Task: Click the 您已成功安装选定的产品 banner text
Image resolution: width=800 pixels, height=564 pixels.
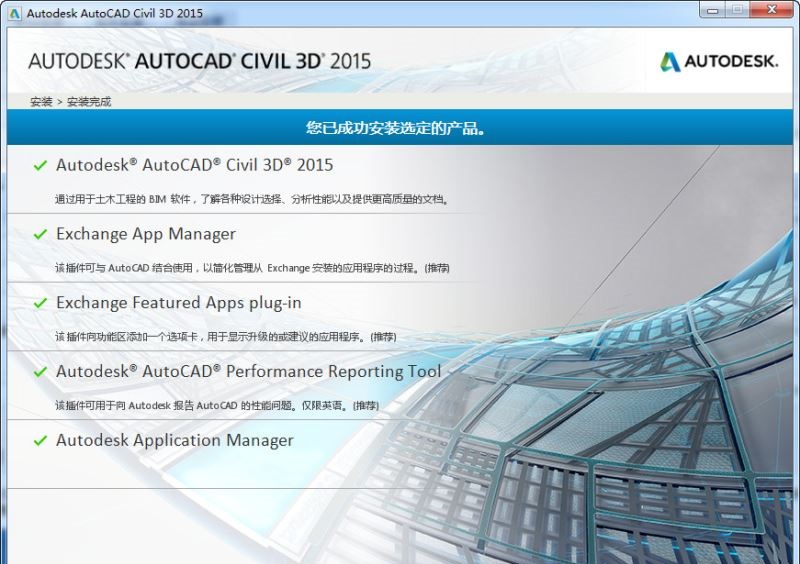Action: coord(395,128)
